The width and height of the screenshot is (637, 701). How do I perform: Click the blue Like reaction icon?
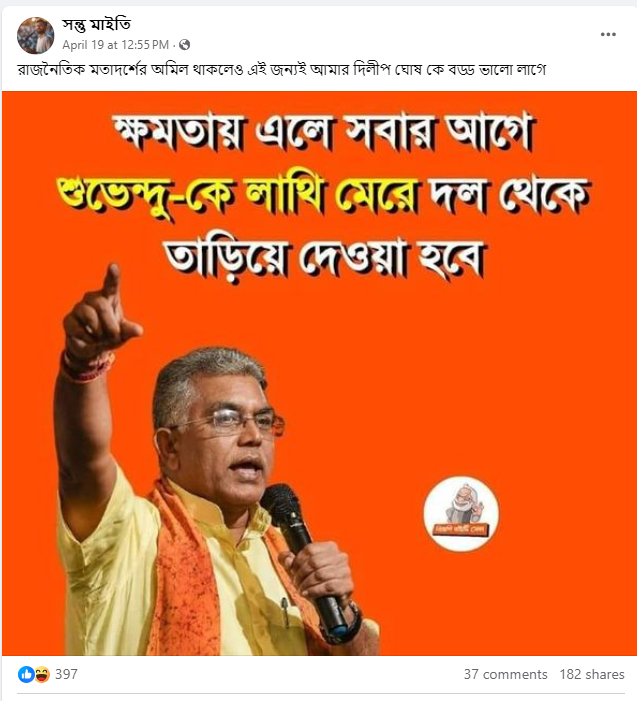click(x=26, y=674)
